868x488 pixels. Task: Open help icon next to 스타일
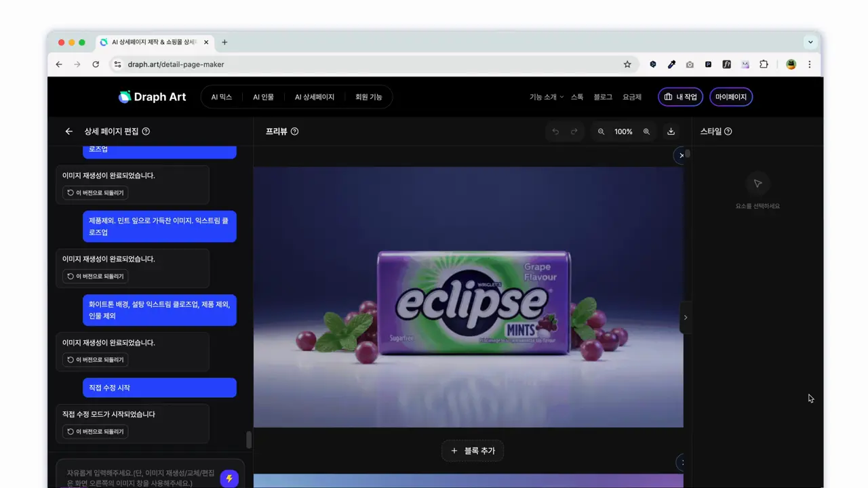[728, 131]
